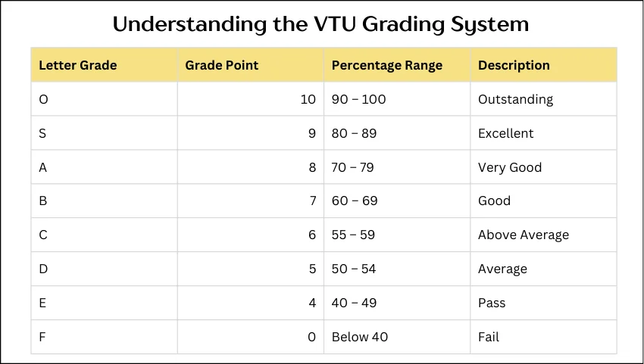Screen dimensions: 644x364
Task: Click the grade point 10 cell
Action: pos(308,99)
